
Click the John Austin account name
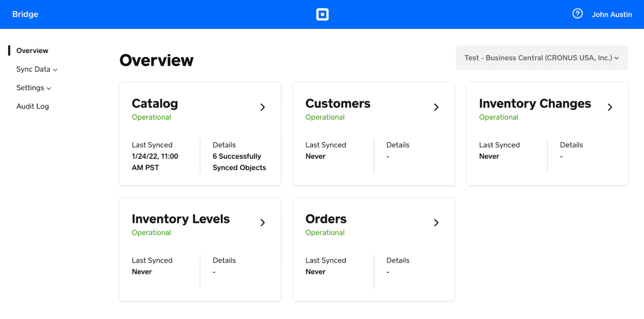[612, 14]
